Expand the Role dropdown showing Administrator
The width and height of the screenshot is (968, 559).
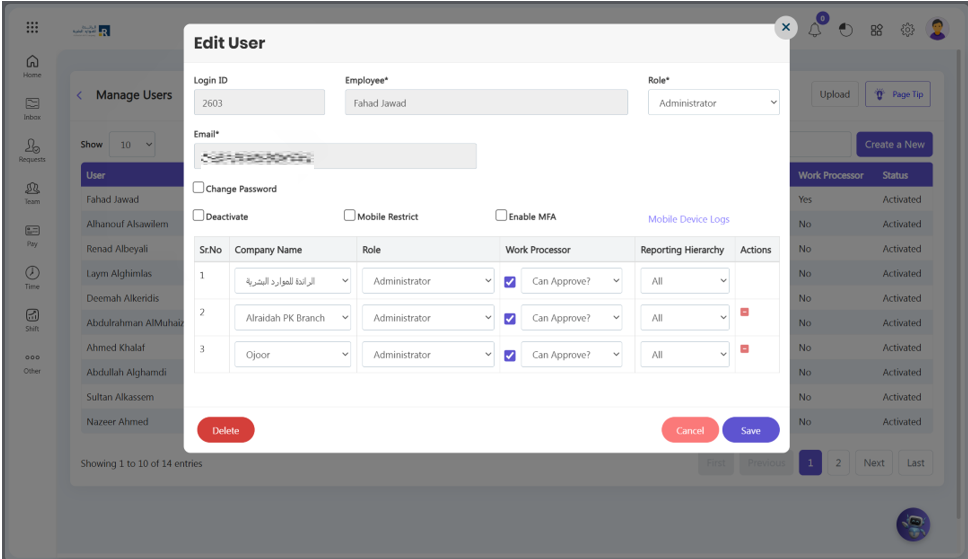713,103
